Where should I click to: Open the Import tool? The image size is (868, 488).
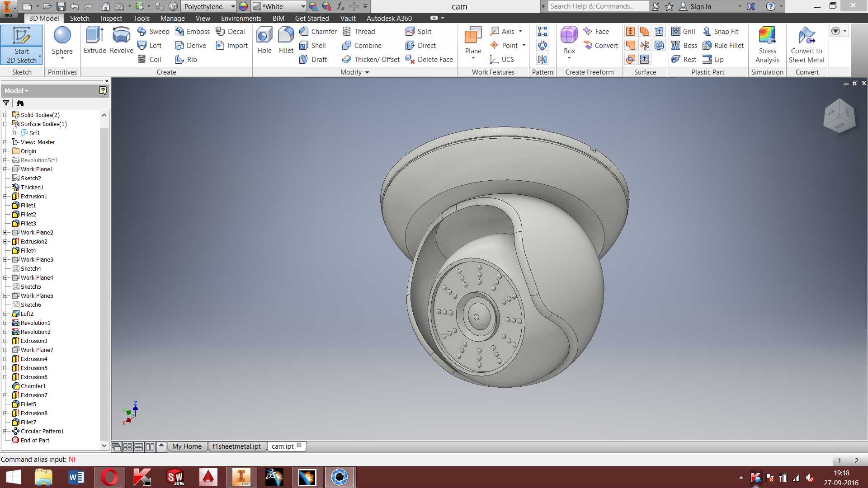231,45
